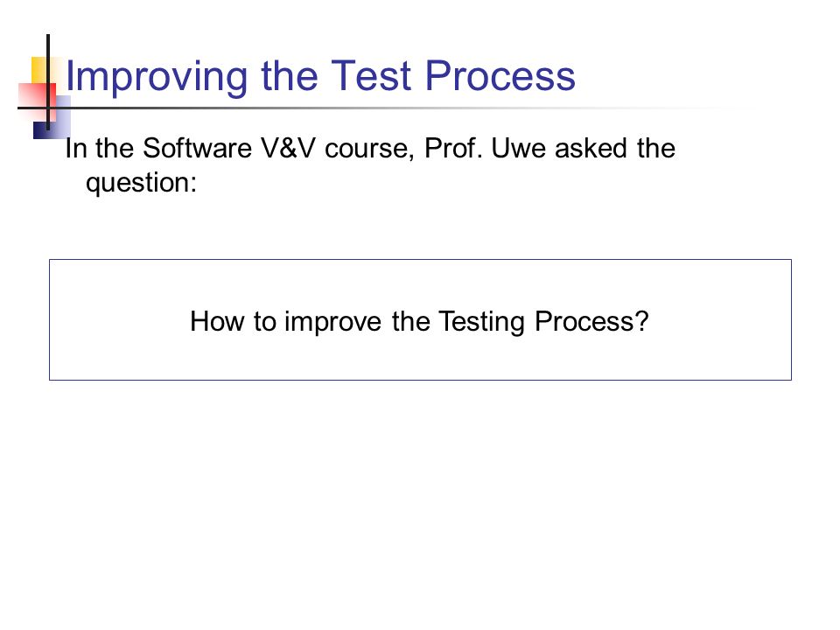The image size is (840, 630).
Task: Click the word How inside the box
Action: tap(218, 321)
